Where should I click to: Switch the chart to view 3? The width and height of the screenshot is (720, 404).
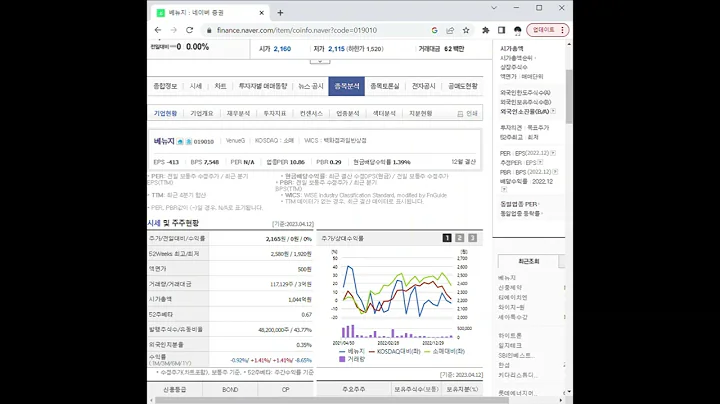point(472,238)
